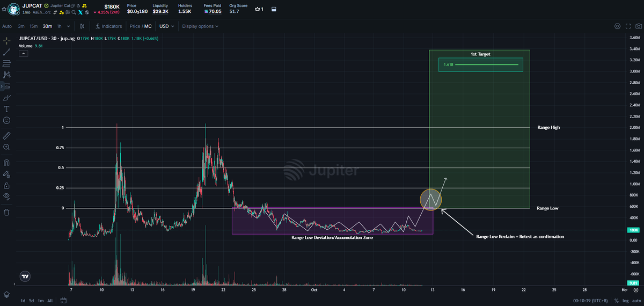Open the emoji icons tool
The height and width of the screenshot is (306, 644).
6,120
